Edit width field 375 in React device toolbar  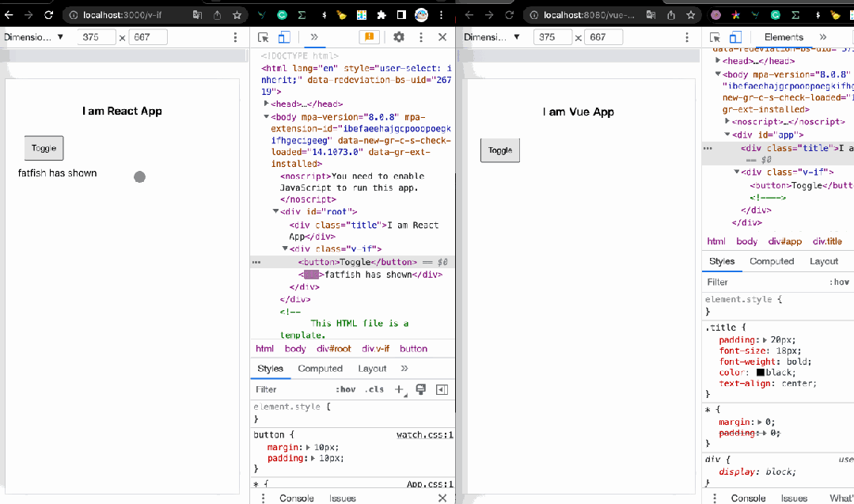[x=97, y=37]
